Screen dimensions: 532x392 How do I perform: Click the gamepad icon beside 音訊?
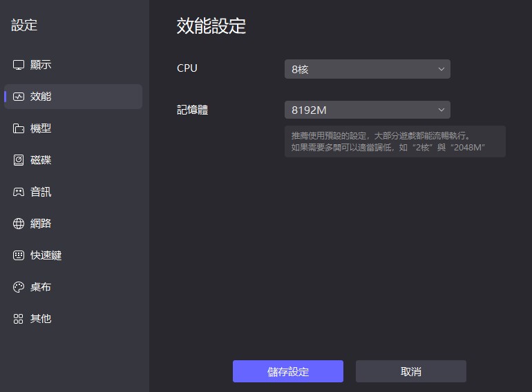tap(19, 192)
